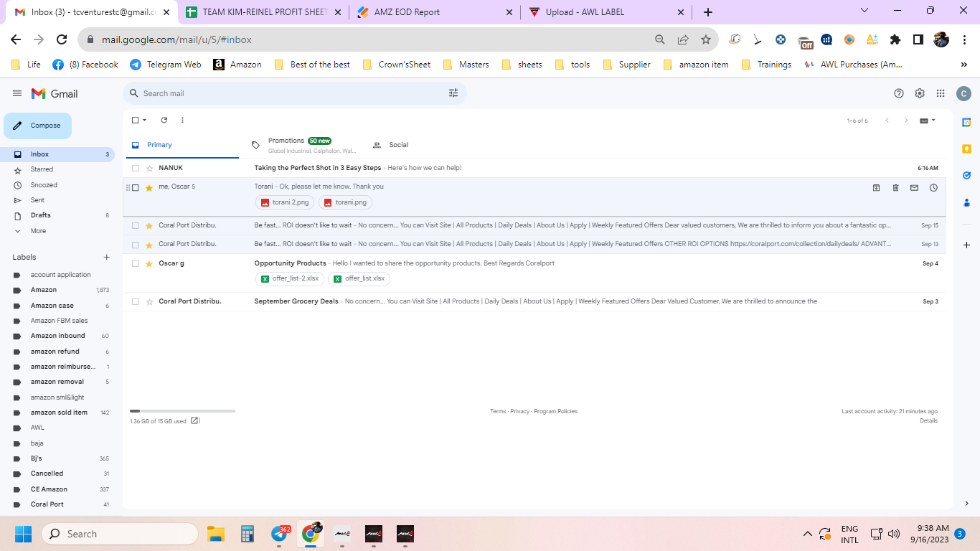Open the more options three-dot menu
The height and width of the screenshot is (551, 980).
[x=182, y=121]
